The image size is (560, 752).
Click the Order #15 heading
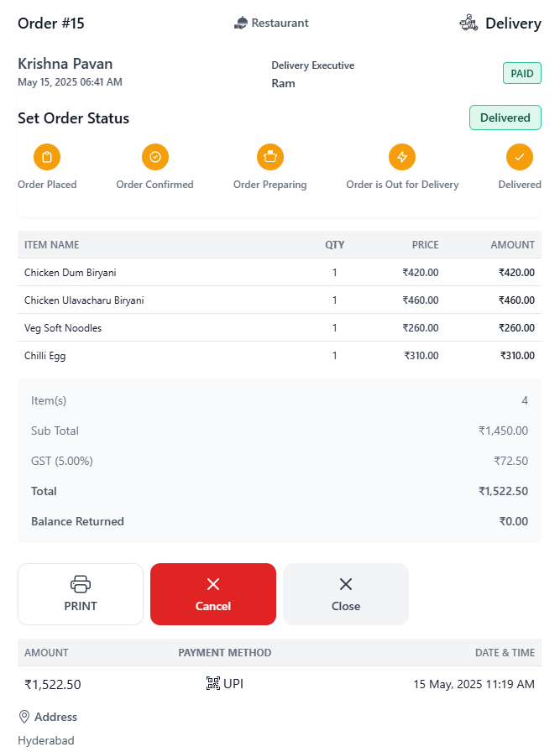pos(51,23)
